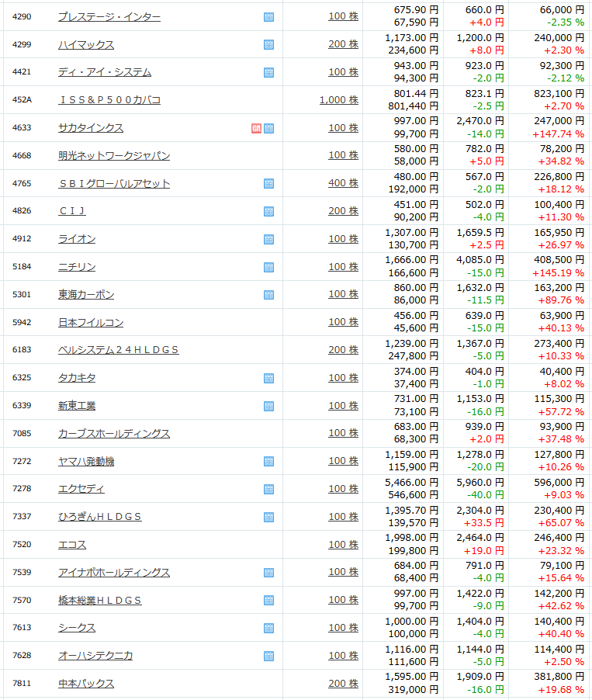
Task: Click the calendar icon for ひろぎんＨＬＤＧＳ
Action: coord(268,518)
